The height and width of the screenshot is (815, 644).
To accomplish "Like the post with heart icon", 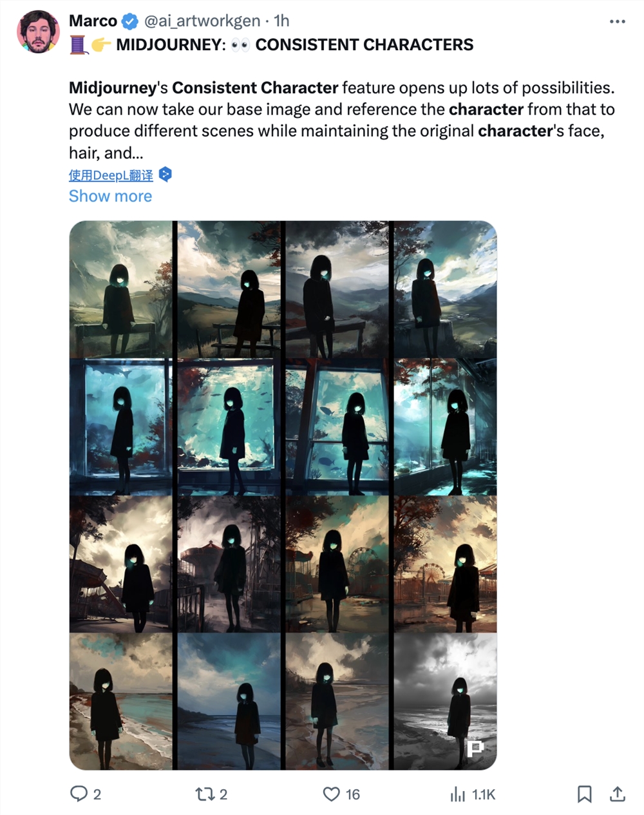I will point(331,794).
